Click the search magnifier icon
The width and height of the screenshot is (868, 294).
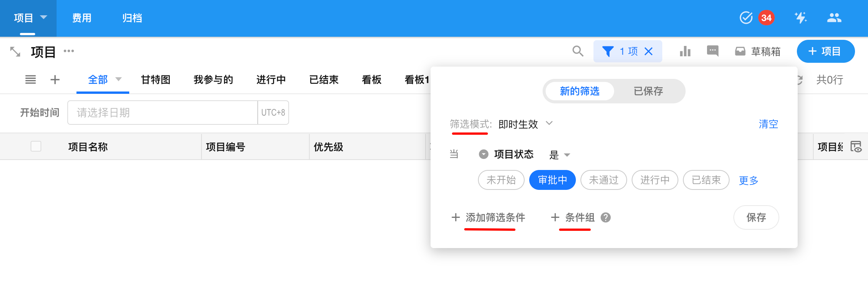coord(578,51)
